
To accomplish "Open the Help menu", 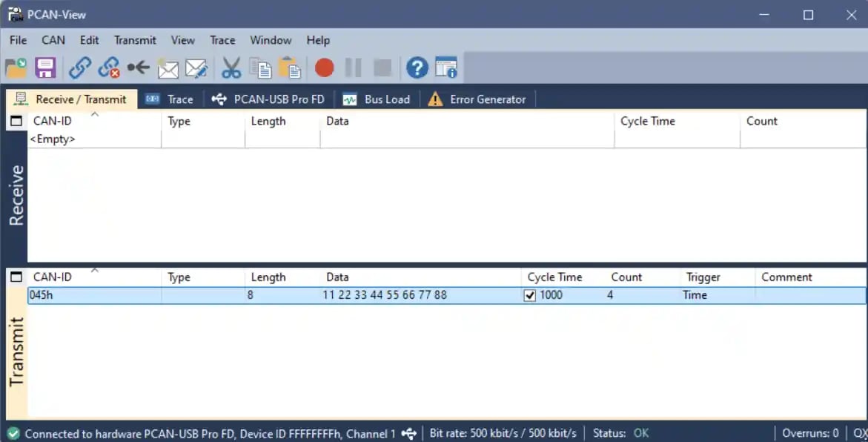I will coord(318,40).
